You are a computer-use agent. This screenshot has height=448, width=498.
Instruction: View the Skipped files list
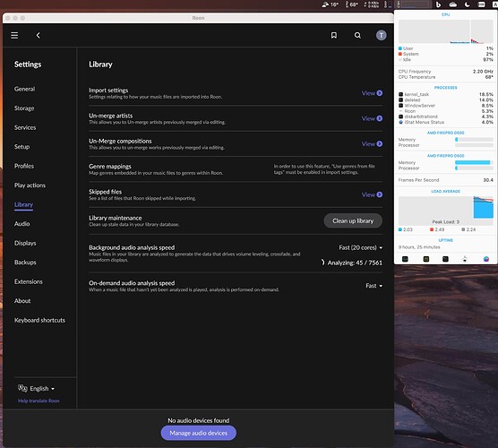coord(372,194)
